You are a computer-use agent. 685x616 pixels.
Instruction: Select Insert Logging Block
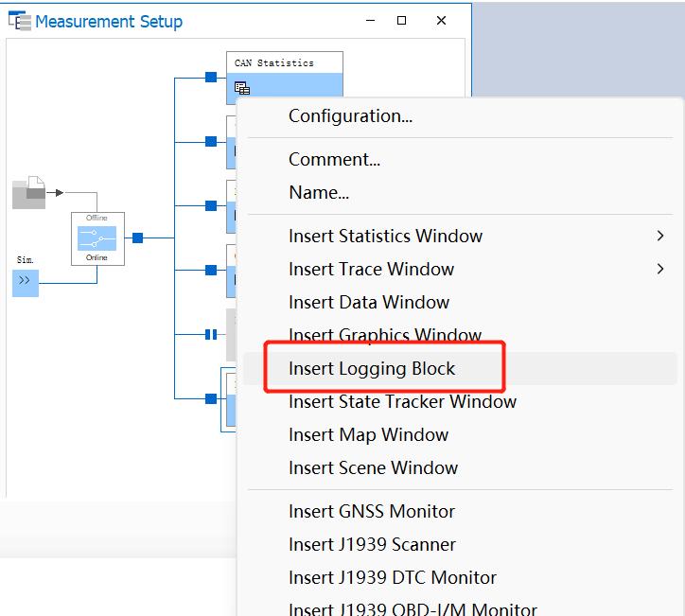pos(372,368)
